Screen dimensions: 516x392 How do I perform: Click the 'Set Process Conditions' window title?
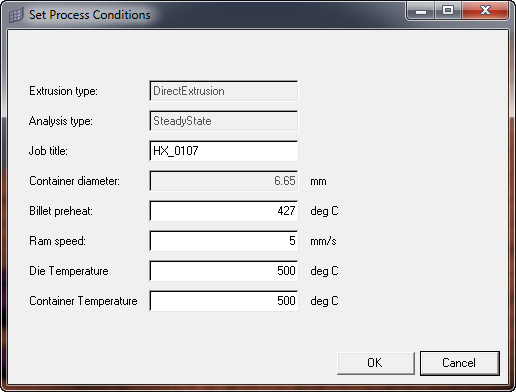tap(90, 15)
